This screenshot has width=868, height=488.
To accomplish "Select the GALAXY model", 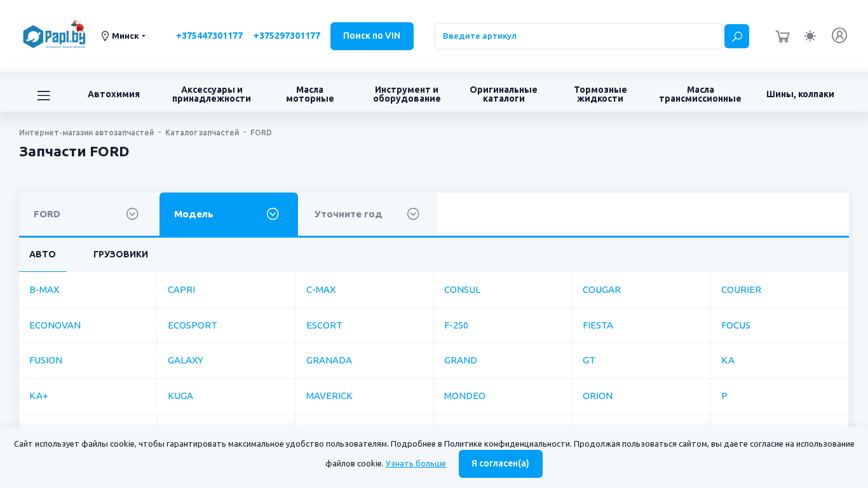I will click(x=186, y=360).
